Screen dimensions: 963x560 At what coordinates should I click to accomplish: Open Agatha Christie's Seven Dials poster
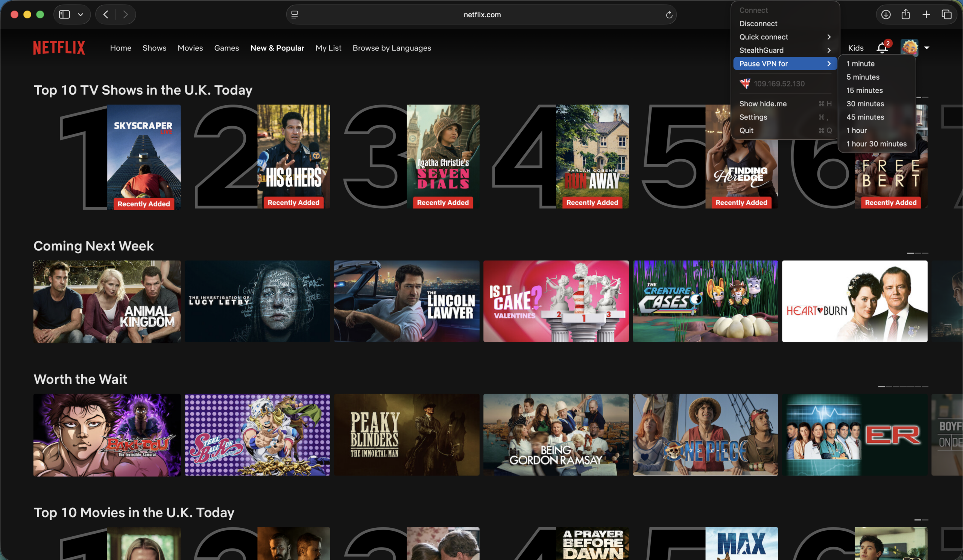[x=443, y=157]
